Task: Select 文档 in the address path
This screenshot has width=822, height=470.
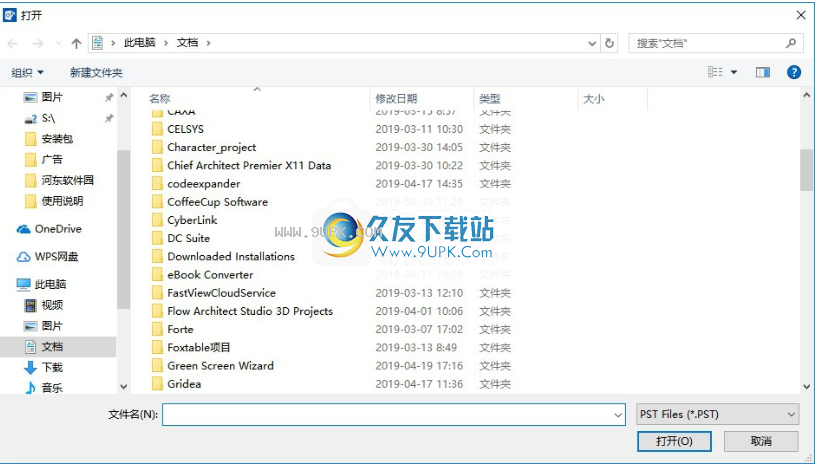Action: tap(187, 43)
